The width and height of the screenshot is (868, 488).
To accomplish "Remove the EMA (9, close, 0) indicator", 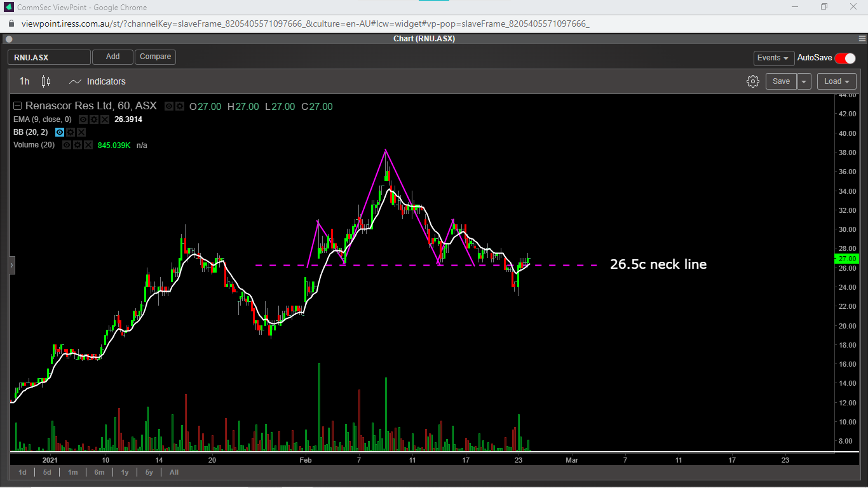I will 105,119.
